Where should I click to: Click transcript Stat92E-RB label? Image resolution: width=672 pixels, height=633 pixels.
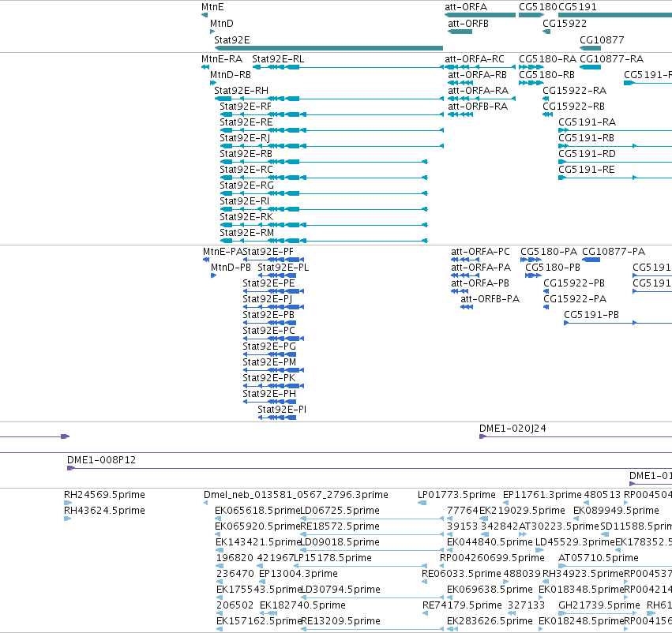coord(246,153)
